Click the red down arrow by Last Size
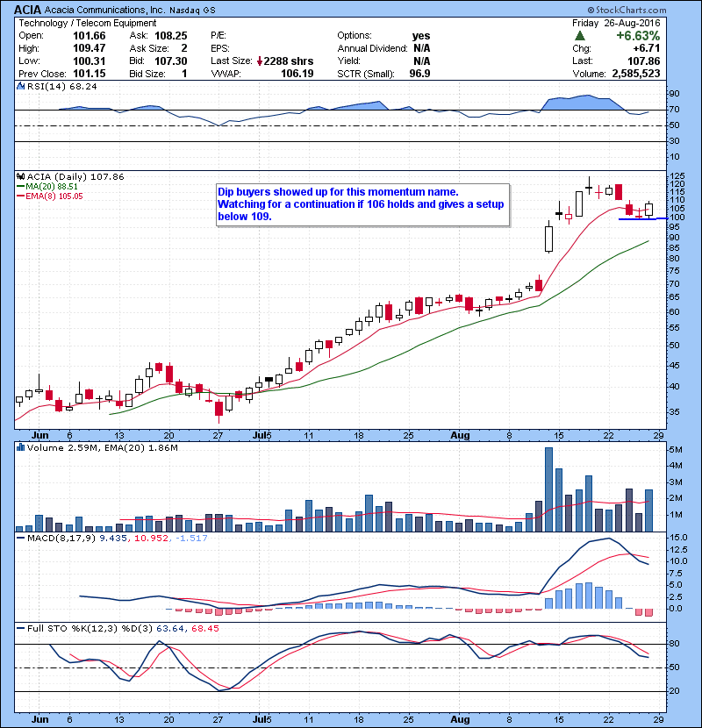The height and width of the screenshot is (728, 702). pos(260,61)
